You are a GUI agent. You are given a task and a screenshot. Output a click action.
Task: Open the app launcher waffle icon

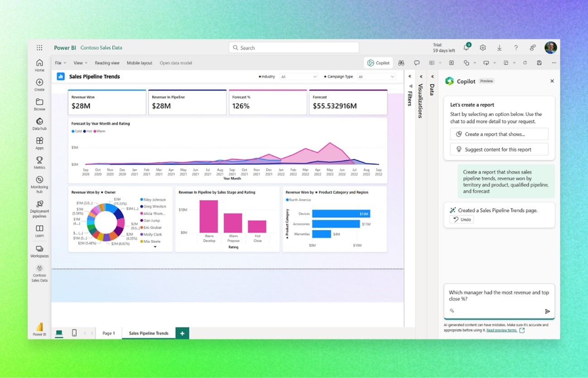tap(39, 48)
